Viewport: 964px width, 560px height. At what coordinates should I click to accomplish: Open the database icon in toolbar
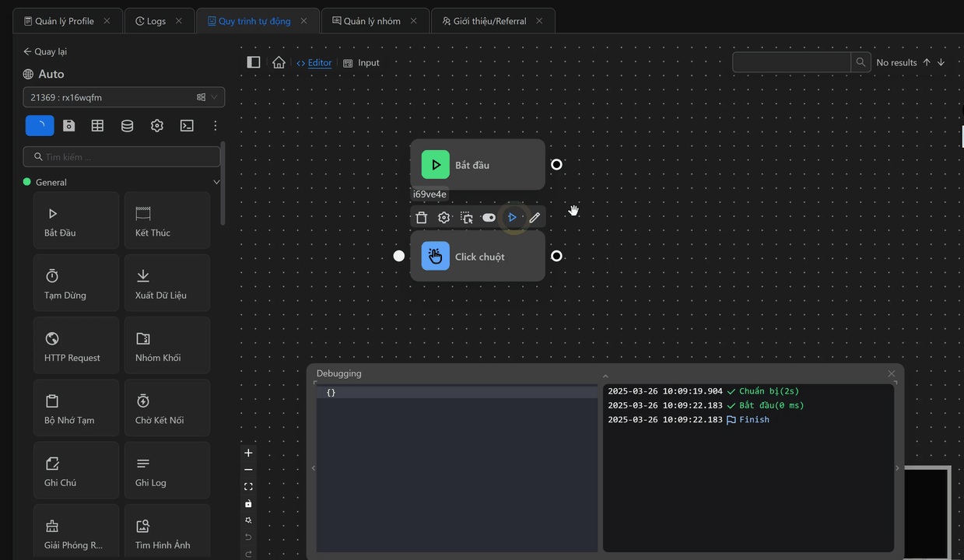pos(127,125)
